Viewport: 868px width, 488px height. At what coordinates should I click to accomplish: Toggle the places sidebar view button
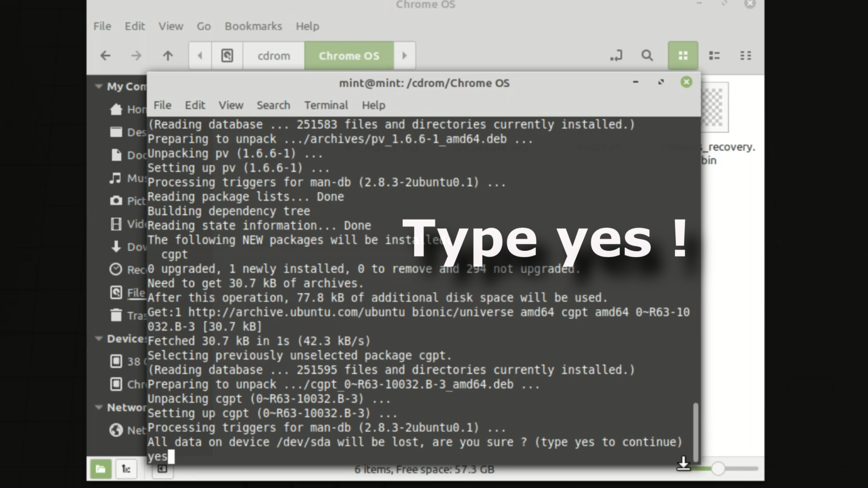point(101,469)
